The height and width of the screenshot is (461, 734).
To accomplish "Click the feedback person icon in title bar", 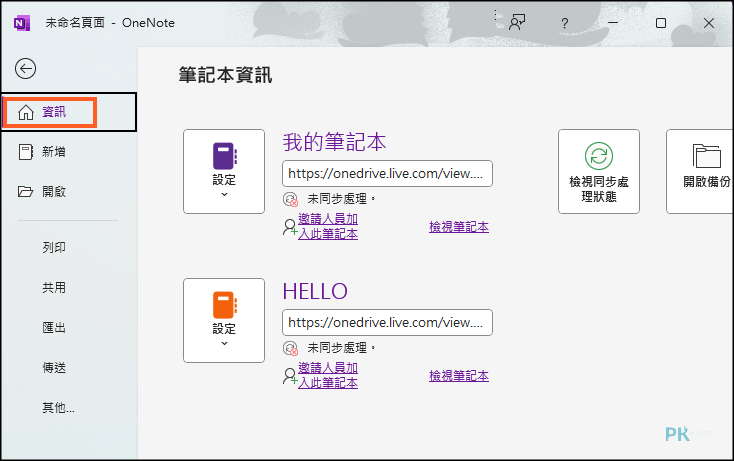I will 517,22.
